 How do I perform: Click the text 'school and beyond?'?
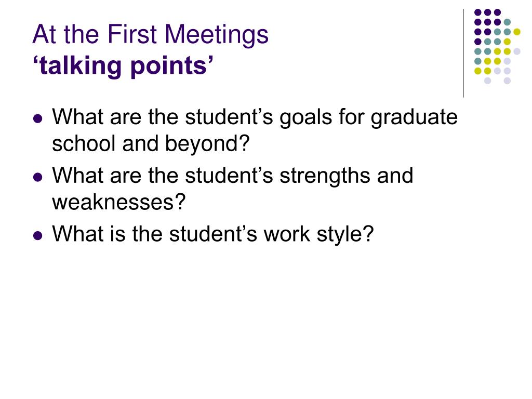151,143
